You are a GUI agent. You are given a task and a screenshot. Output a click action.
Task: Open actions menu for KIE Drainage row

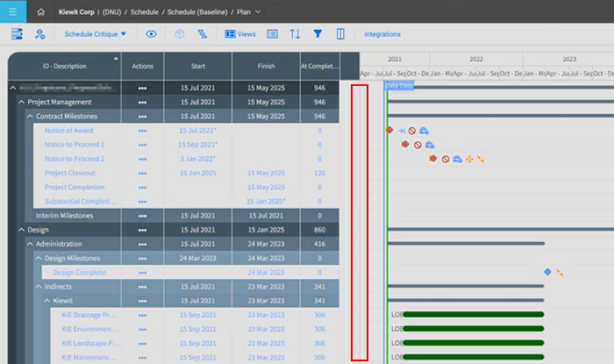click(x=142, y=316)
